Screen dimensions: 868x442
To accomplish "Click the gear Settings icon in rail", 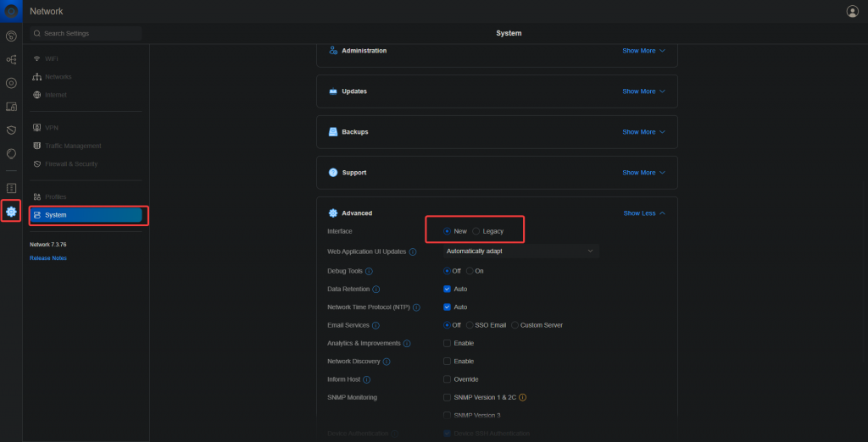I will pos(11,211).
